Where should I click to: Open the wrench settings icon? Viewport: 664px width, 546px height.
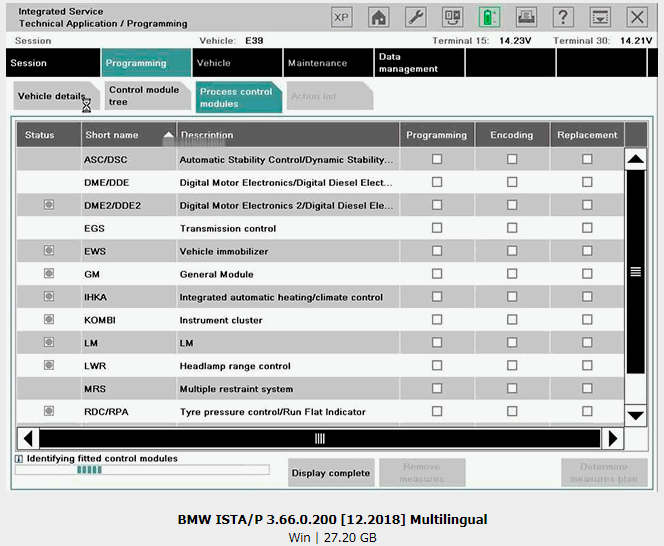[x=415, y=17]
